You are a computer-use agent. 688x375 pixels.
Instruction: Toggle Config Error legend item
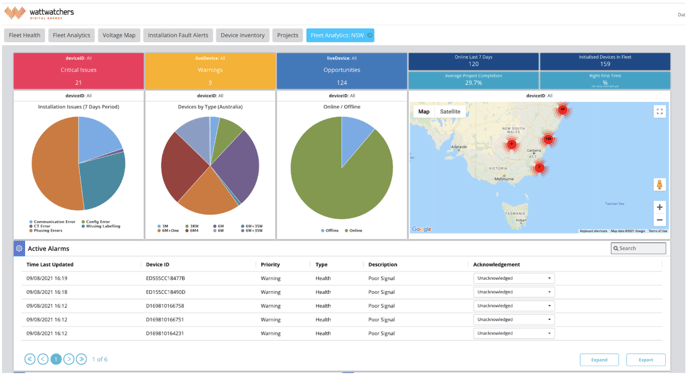click(96, 222)
